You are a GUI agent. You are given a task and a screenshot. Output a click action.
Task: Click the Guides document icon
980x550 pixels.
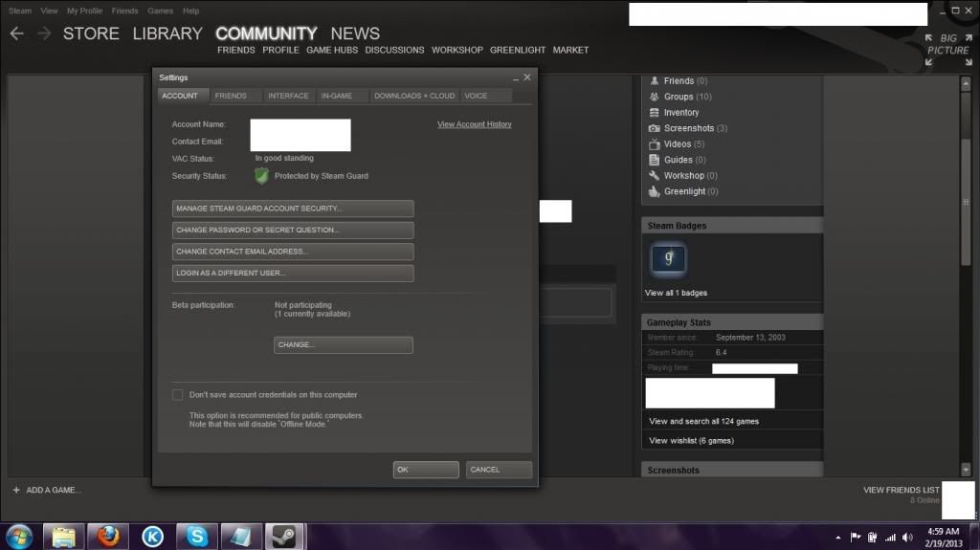coord(655,160)
